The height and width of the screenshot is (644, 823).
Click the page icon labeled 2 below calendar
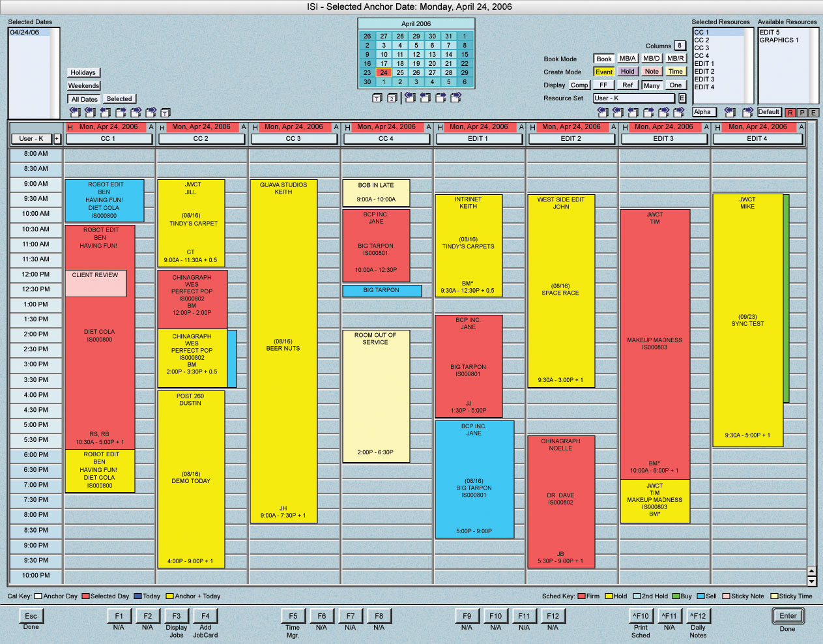tap(392, 98)
